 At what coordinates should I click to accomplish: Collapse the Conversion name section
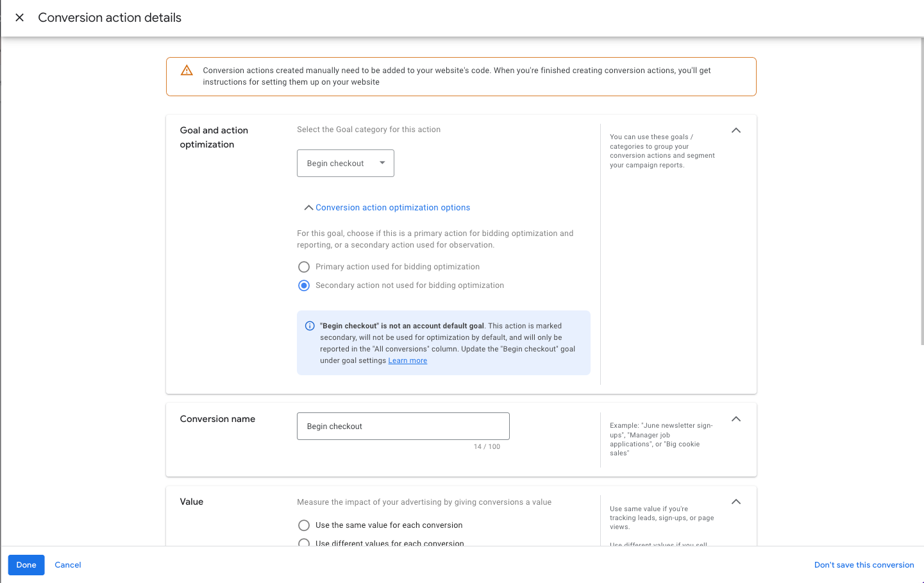736,419
